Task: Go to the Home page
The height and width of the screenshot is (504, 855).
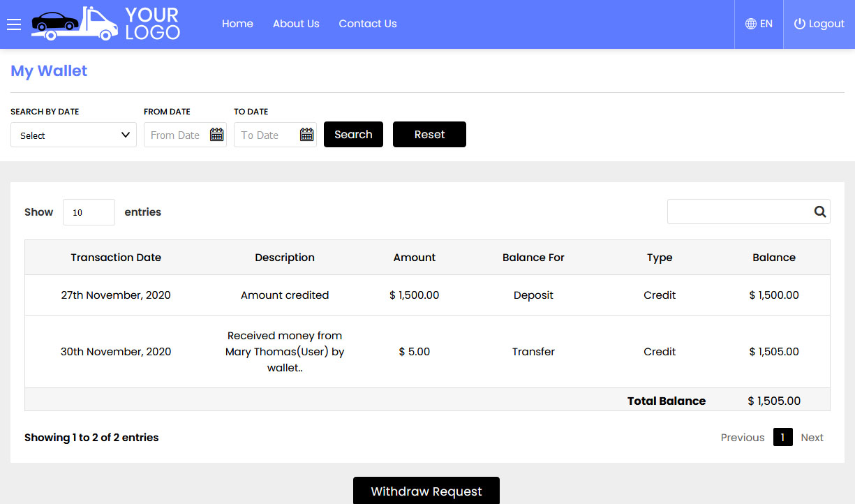Action: click(x=237, y=24)
